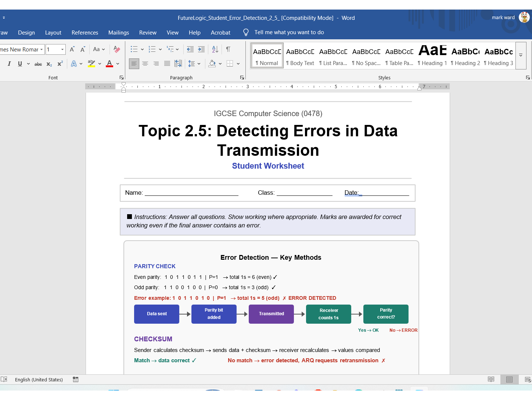The image size is (532, 399).
Task: Open Quick Access Toolbar customize arrow
Action: pos(4,18)
